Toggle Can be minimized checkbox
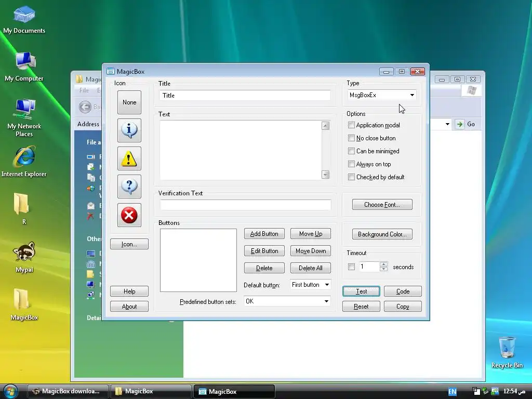This screenshot has height=399, width=532. tap(352, 151)
